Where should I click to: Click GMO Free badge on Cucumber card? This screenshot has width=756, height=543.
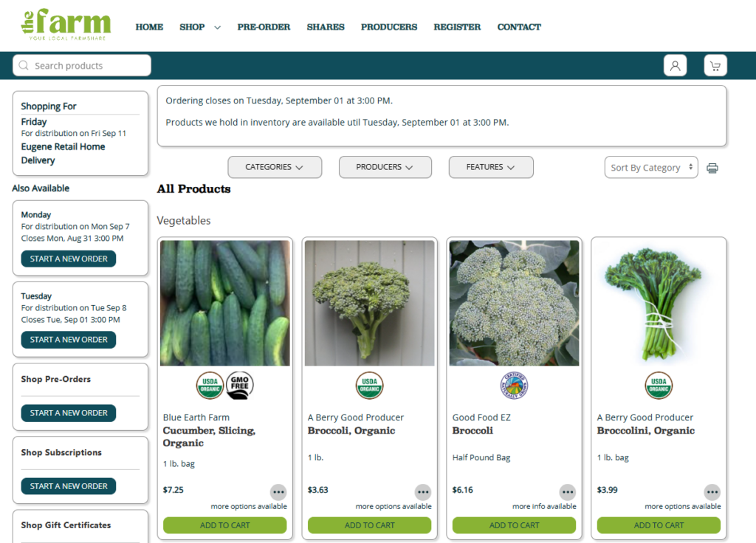coord(240,385)
